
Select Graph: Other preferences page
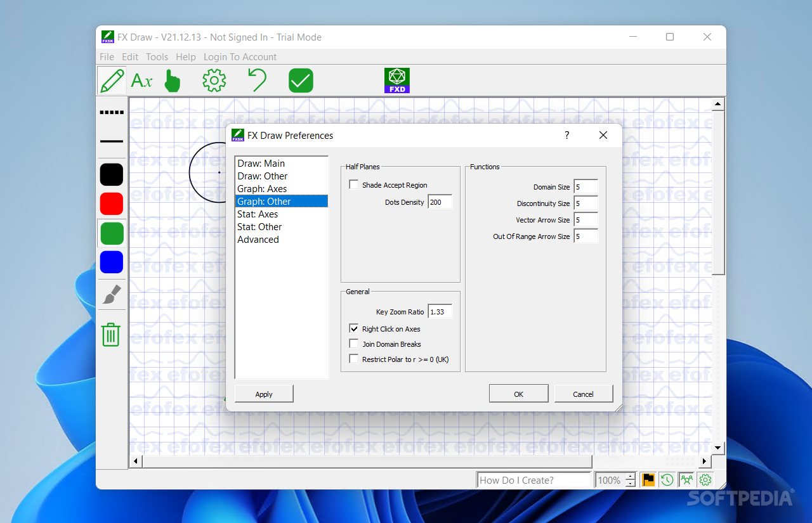tap(282, 202)
